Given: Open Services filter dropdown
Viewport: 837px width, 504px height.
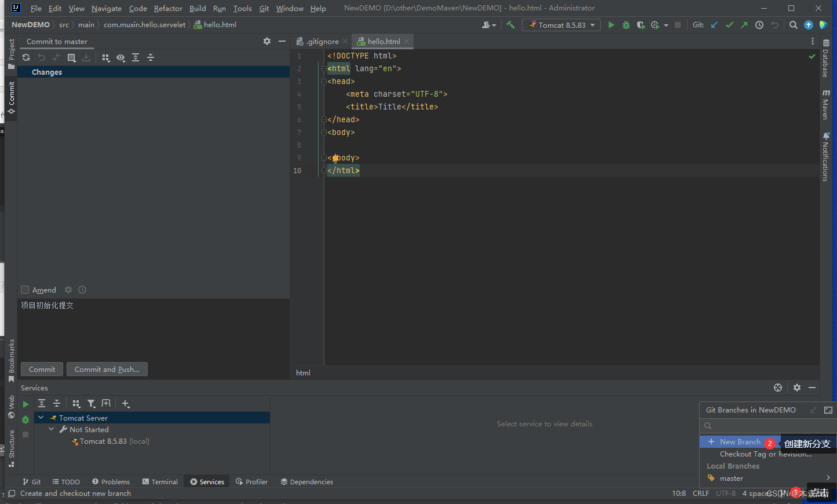Looking at the screenshot, I should click(92, 404).
